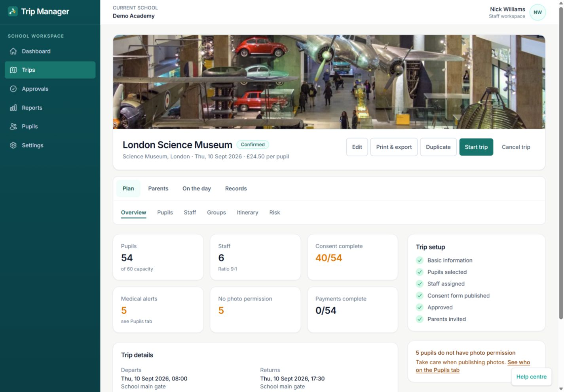
Task: Click the Pupils selected check icon
Action: [x=420, y=272]
